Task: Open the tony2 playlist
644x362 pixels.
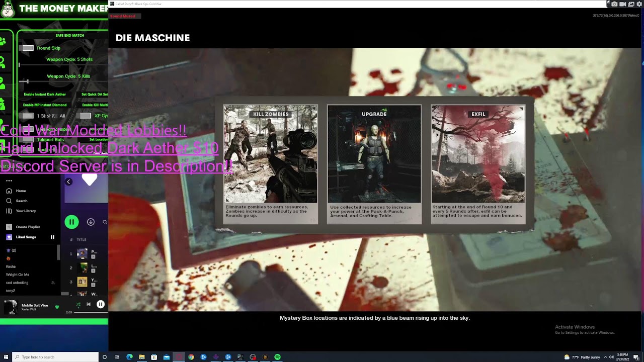Action: pyautogui.click(x=11, y=291)
